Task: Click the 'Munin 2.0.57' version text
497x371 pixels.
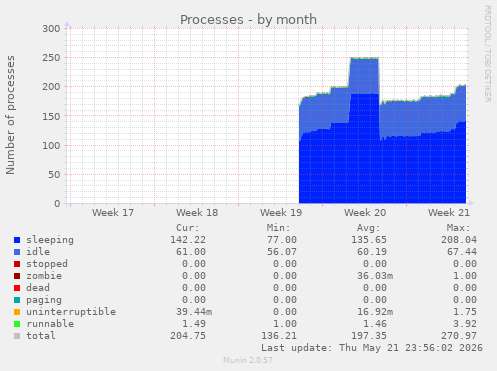Action: (x=248, y=360)
